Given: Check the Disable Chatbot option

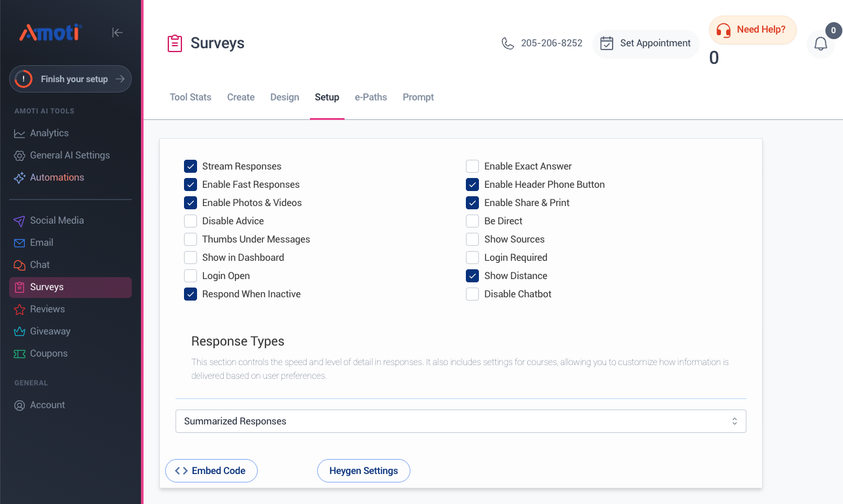Looking at the screenshot, I should click(472, 294).
